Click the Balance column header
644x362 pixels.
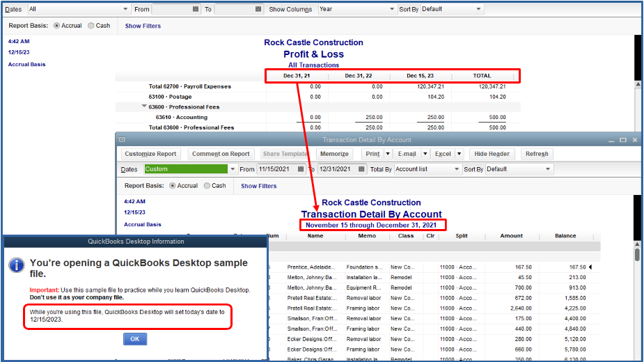coord(565,236)
